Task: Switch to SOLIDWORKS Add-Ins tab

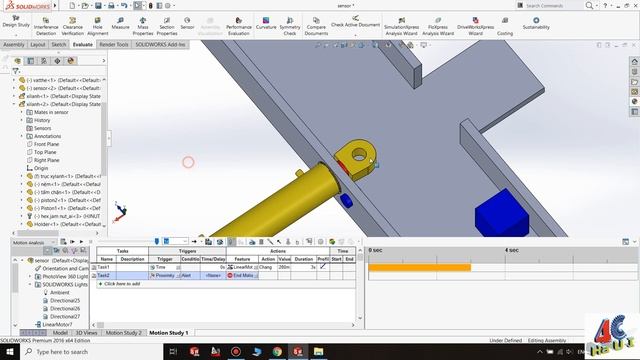Action: point(160,44)
